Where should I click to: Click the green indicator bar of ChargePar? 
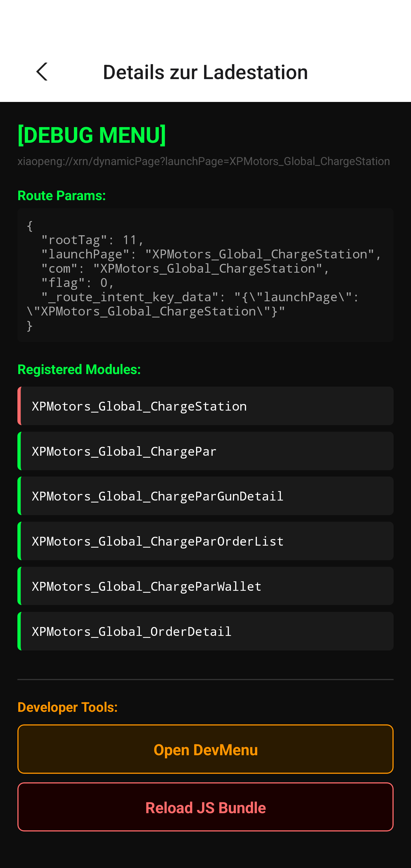point(19,451)
